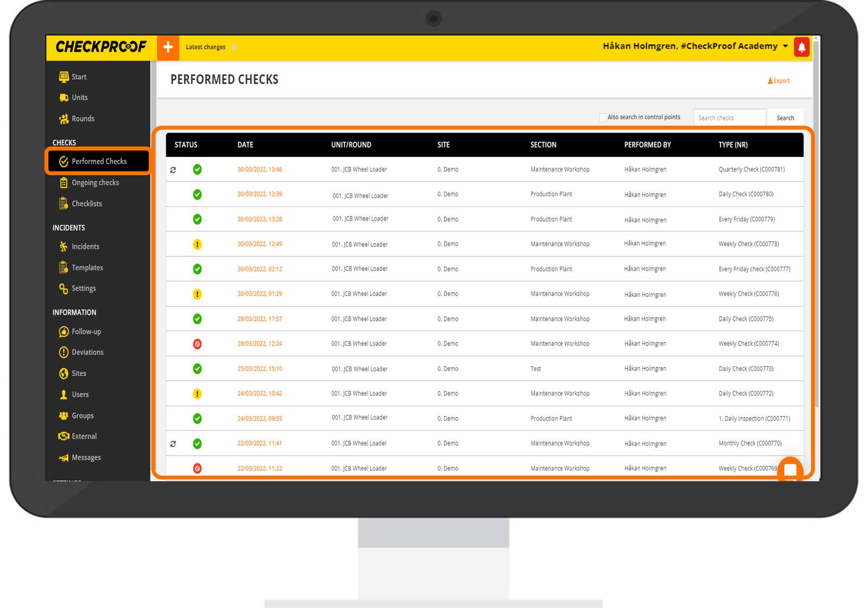The image size is (868, 608).
Task: Click the Search checks input field
Action: tap(729, 118)
